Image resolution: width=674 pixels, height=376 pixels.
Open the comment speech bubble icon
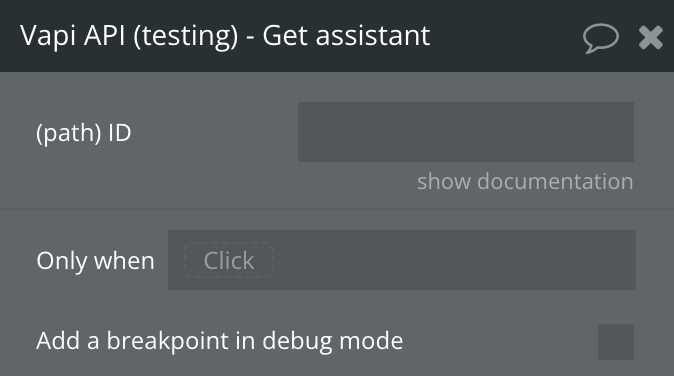(601, 38)
